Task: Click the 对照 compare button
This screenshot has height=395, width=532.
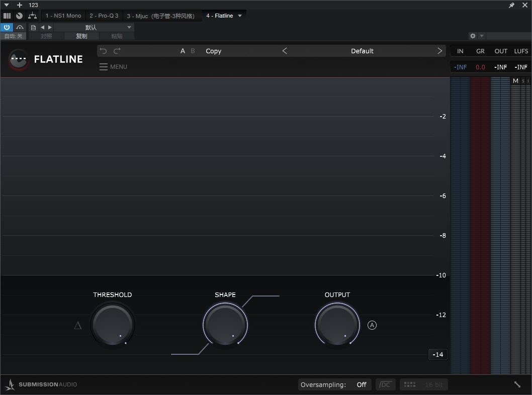Action: [x=46, y=36]
